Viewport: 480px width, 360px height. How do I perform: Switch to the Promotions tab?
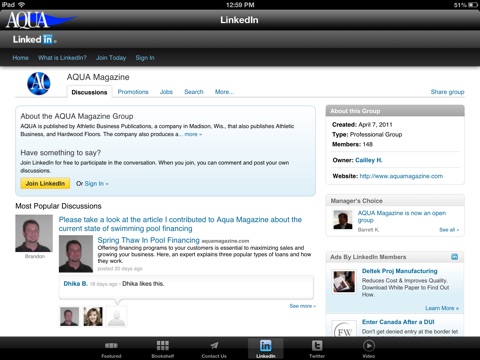pyautogui.click(x=133, y=92)
